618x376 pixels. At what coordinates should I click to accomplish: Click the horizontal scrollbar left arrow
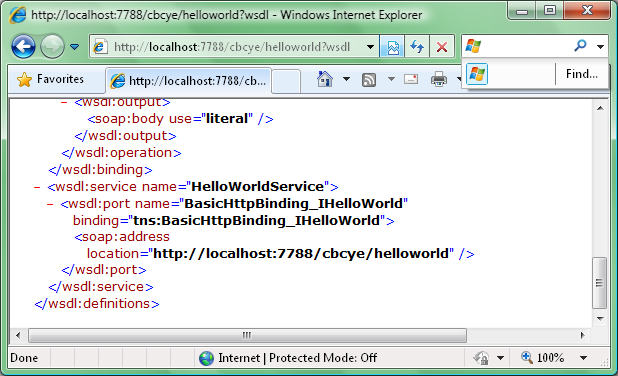pos(18,335)
